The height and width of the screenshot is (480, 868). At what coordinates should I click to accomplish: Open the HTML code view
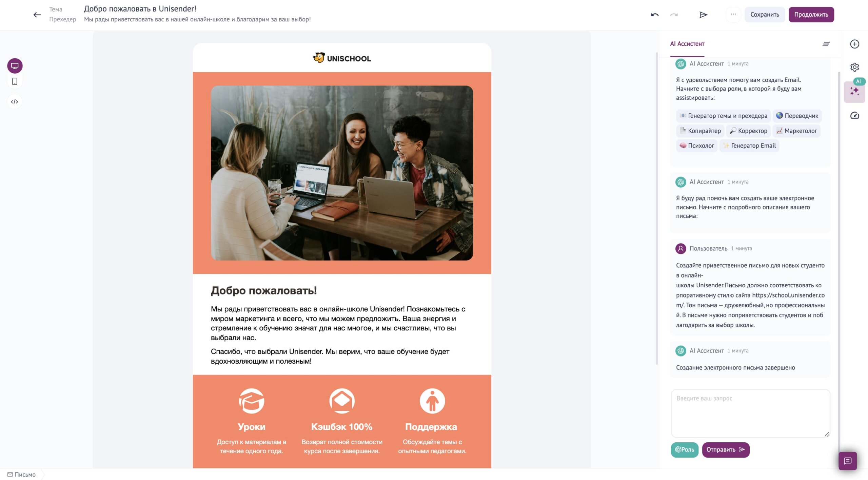pyautogui.click(x=15, y=101)
